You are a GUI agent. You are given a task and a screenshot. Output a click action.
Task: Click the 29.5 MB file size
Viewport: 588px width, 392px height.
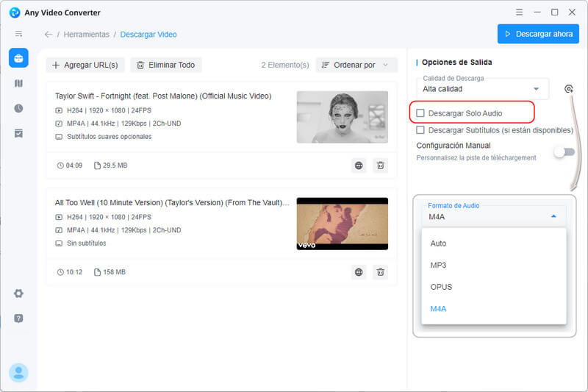coord(115,165)
